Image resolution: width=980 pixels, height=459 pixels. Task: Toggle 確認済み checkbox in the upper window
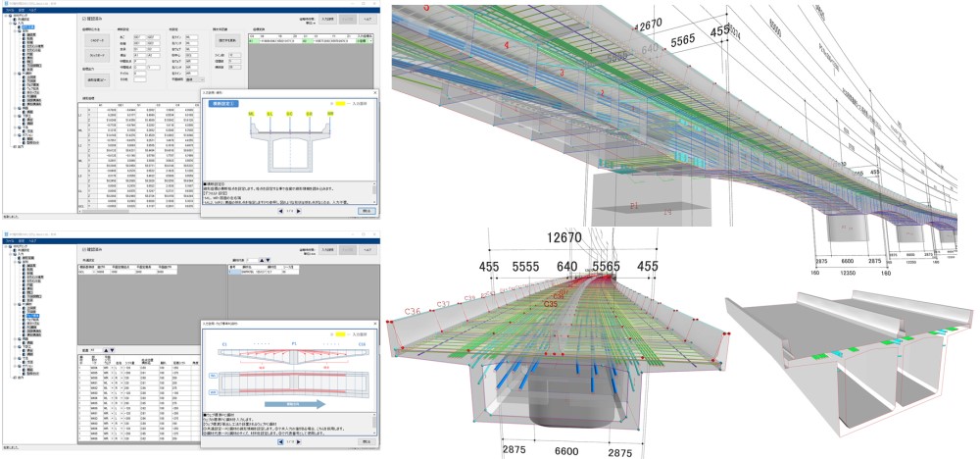(84, 19)
